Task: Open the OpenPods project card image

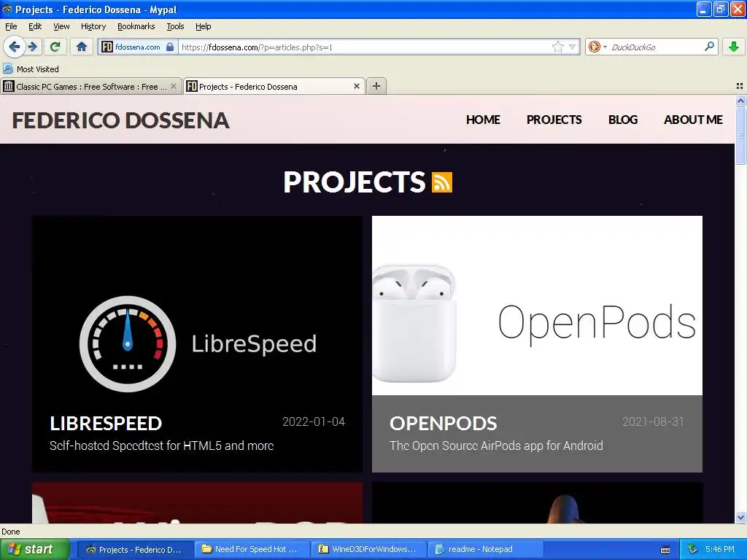Action: tap(537, 306)
